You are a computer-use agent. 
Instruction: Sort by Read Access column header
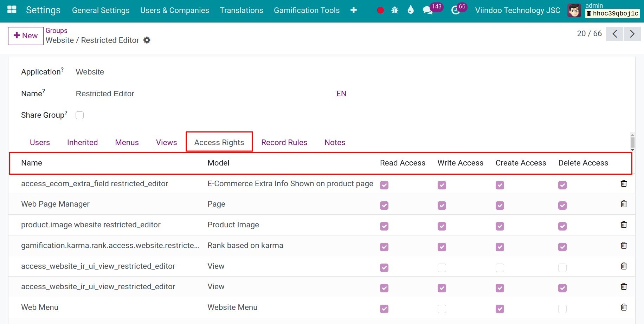point(403,163)
